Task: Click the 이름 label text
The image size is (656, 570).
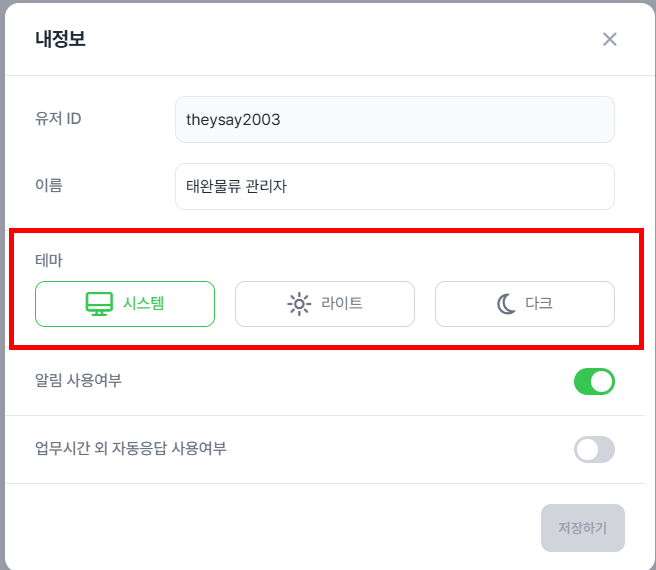Action: [49, 185]
